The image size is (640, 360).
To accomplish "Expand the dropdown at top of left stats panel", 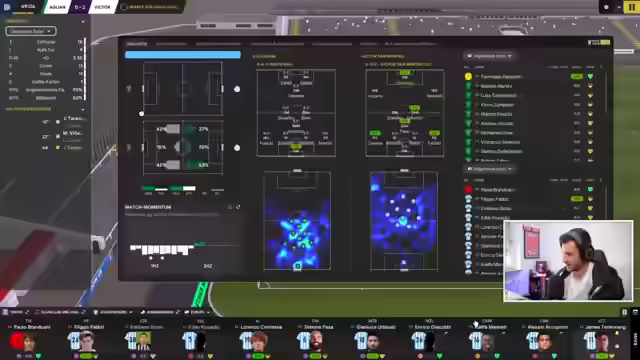I will tap(31, 31).
